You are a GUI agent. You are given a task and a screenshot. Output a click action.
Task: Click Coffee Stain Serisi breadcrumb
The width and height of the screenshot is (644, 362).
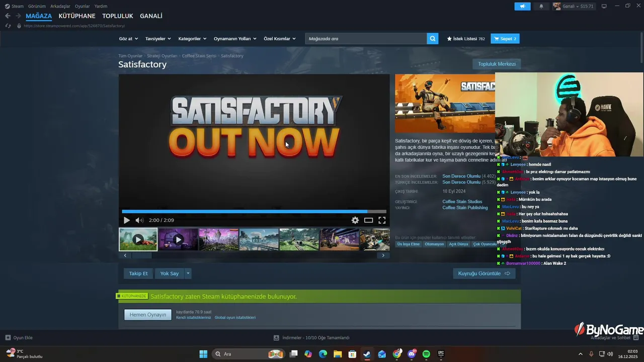199,56
